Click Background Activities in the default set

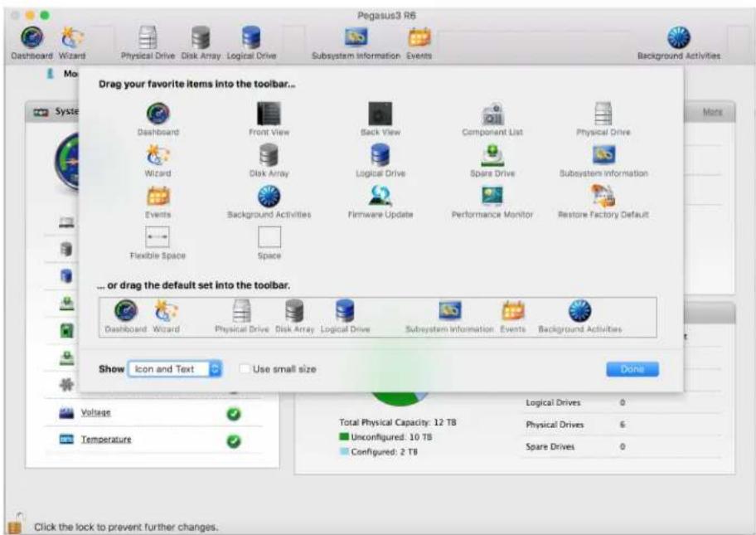pos(580,317)
